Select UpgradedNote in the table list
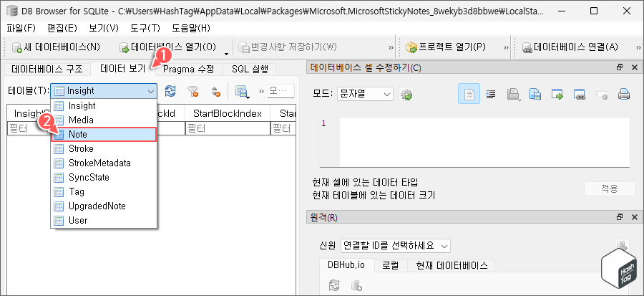Screen dimensions: 644x296 tap(104, 206)
